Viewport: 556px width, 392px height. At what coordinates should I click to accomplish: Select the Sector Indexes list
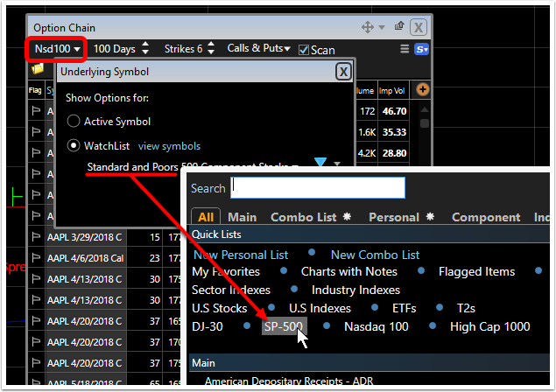231,290
